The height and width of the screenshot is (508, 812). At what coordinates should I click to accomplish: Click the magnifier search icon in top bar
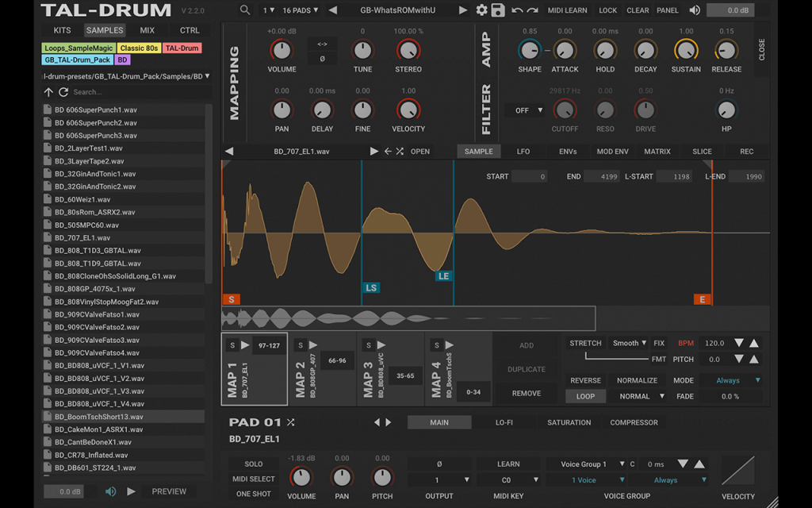245,10
